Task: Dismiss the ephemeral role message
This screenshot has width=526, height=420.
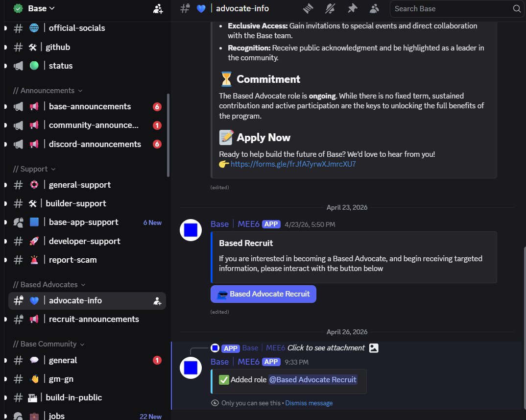Action: (x=309, y=403)
